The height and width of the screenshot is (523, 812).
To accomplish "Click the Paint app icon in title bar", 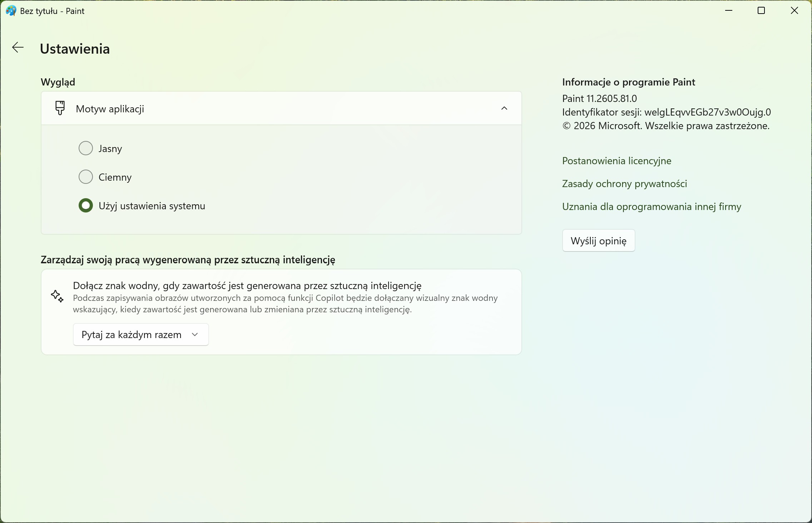I will [11, 11].
